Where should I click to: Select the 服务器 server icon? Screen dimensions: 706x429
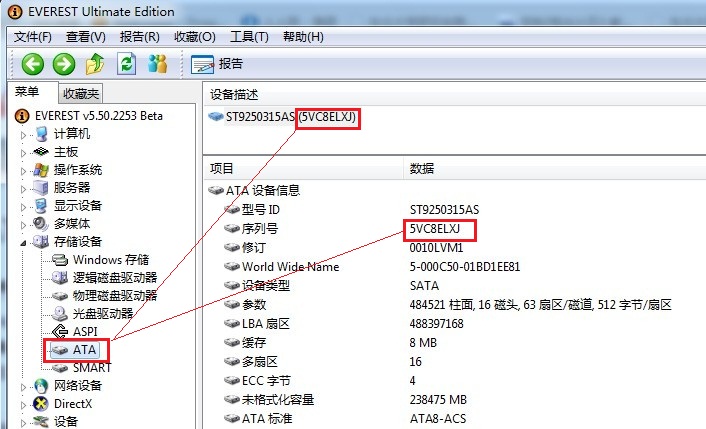click(x=41, y=188)
